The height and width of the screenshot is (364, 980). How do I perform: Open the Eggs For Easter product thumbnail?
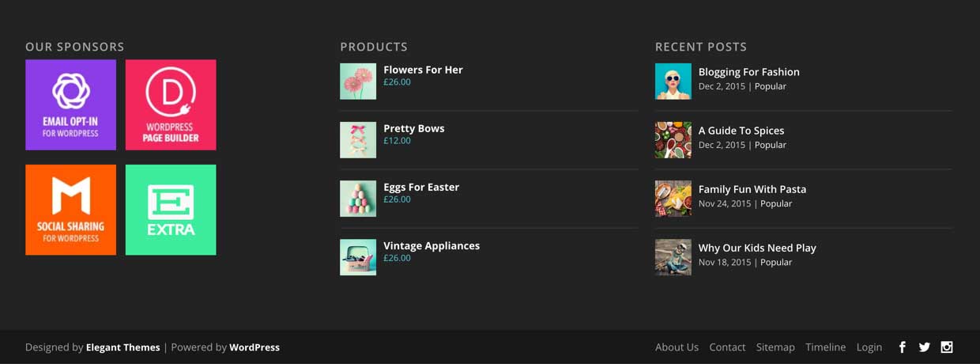pos(358,199)
